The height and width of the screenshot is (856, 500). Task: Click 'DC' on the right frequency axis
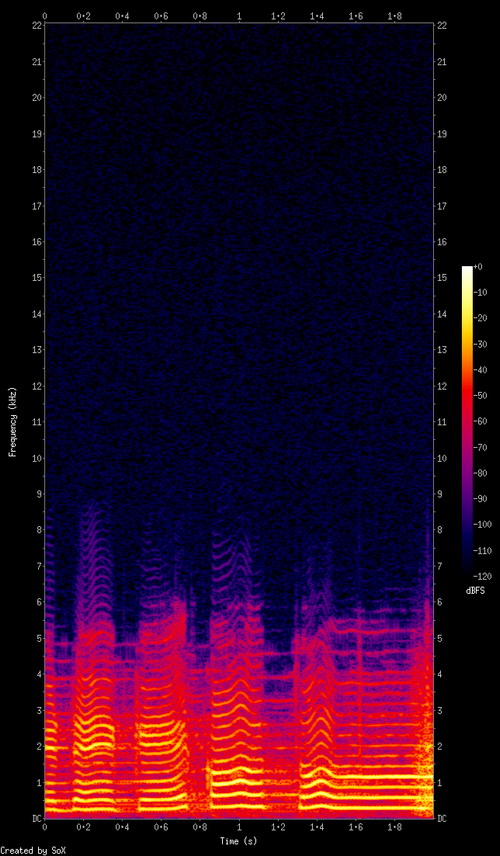click(442, 818)
